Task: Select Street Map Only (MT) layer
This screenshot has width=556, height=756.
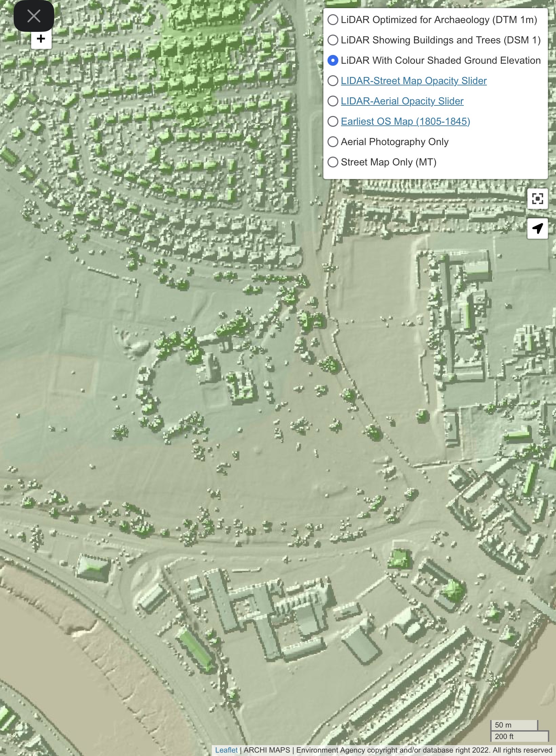Action: pos(333,162)
